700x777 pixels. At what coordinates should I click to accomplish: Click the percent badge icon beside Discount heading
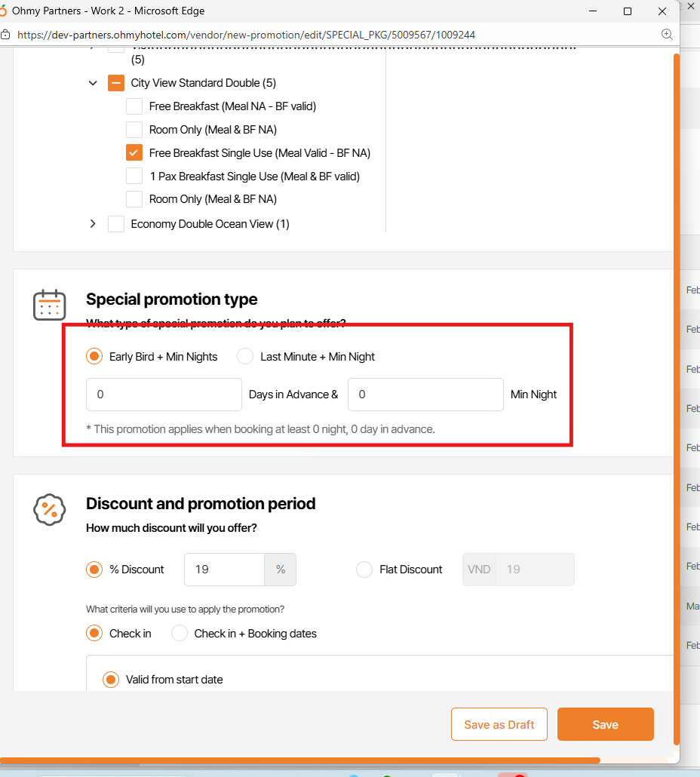50,509
